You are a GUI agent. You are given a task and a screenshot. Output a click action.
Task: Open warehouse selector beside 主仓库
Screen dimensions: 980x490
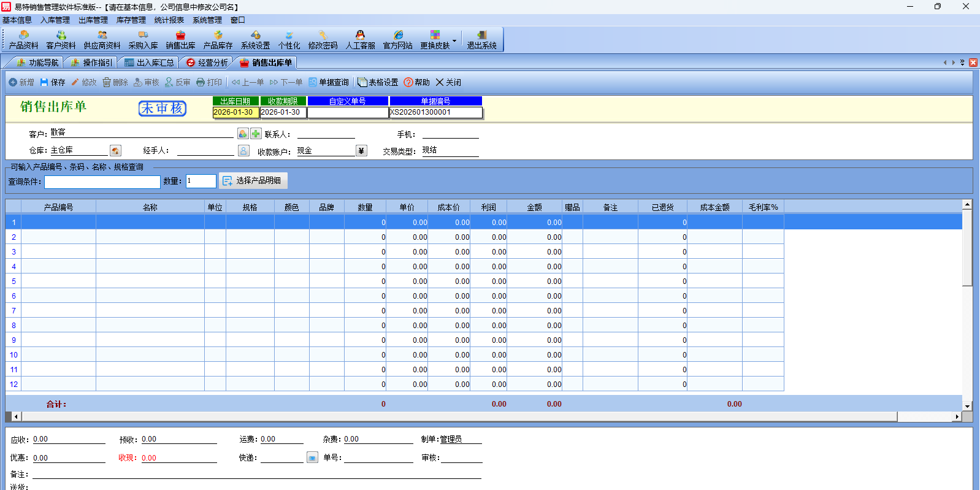coord(115,151)
